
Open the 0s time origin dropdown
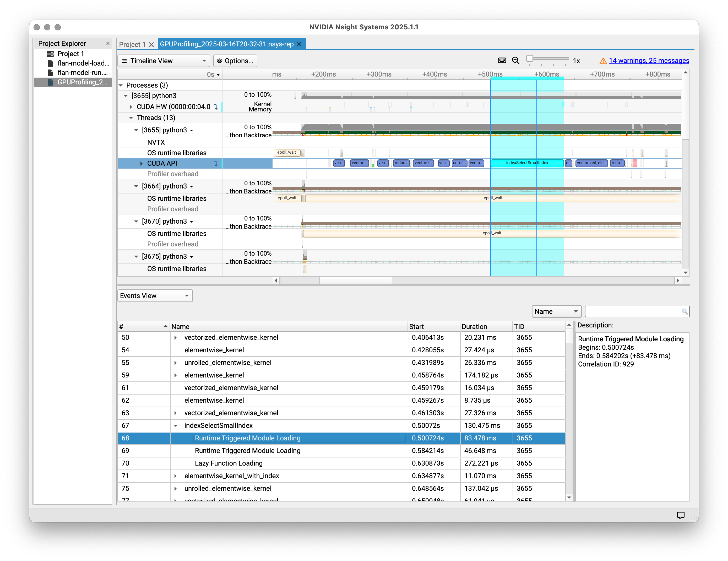(213, 74)
